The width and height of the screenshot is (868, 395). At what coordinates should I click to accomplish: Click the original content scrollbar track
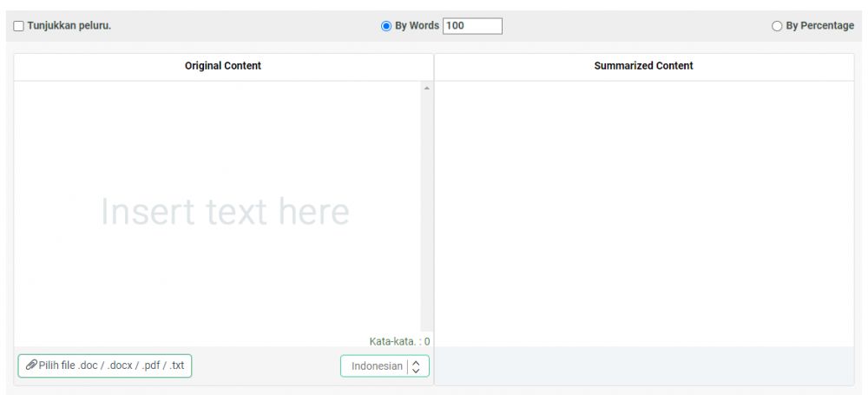[x=426, y=217]
